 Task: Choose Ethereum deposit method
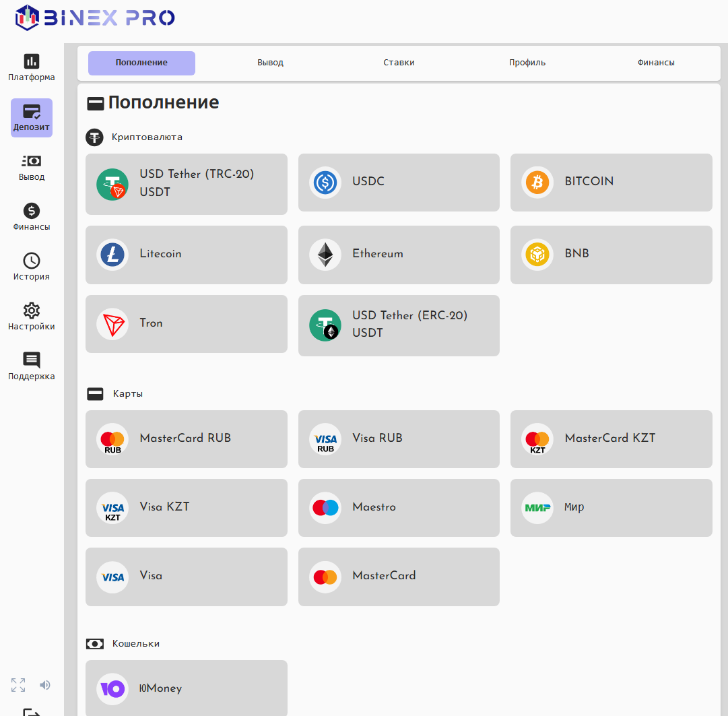pos(399,255)
